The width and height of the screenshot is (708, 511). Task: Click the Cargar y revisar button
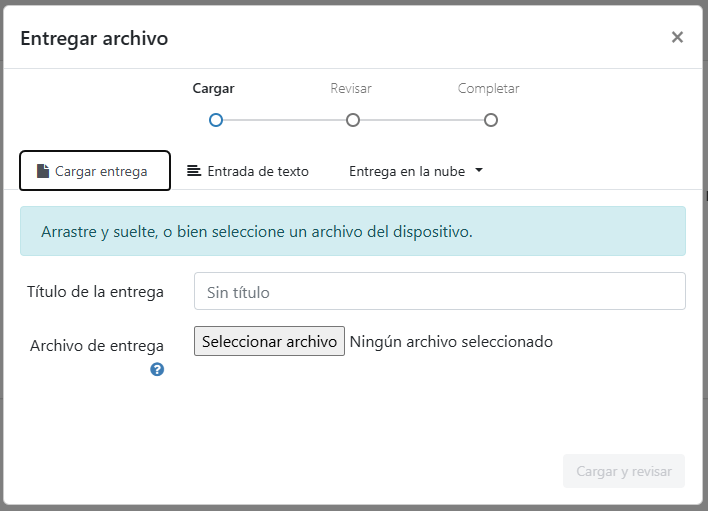(623, 471)
